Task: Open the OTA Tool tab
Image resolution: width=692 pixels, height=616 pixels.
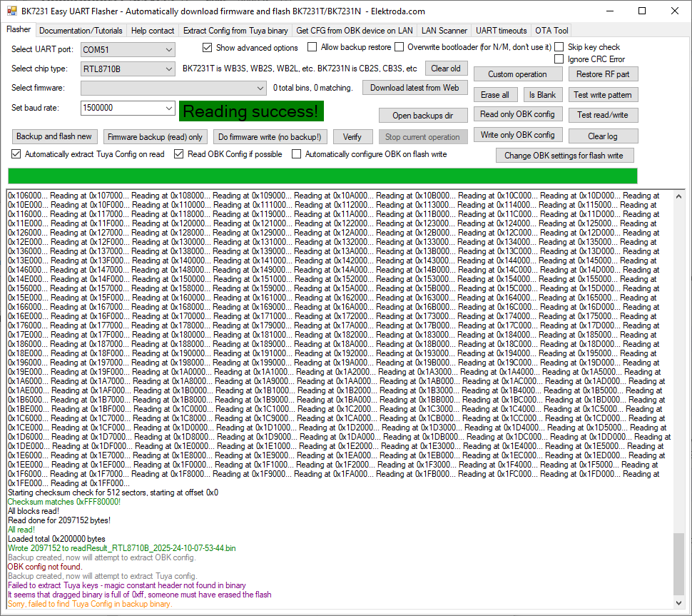Action: (x=551, y=31)
